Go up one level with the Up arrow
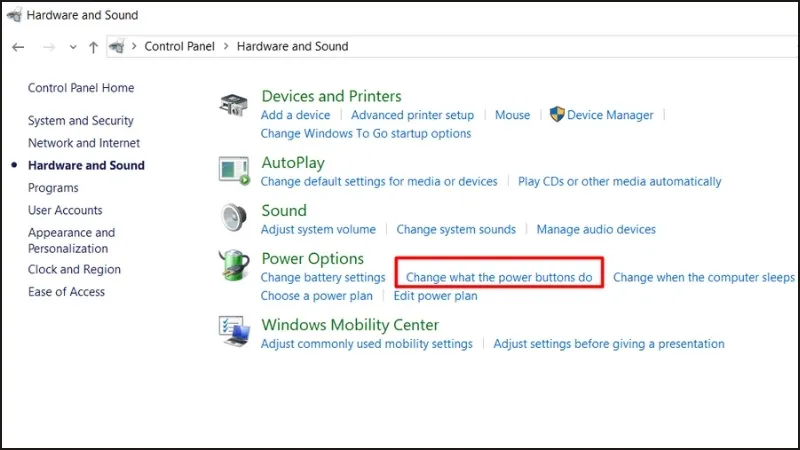Screen dimensions: 800x450 point(93,47)
